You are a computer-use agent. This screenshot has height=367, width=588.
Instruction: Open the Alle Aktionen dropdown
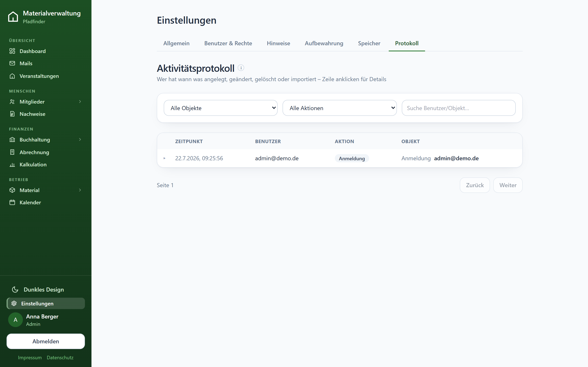340,108
